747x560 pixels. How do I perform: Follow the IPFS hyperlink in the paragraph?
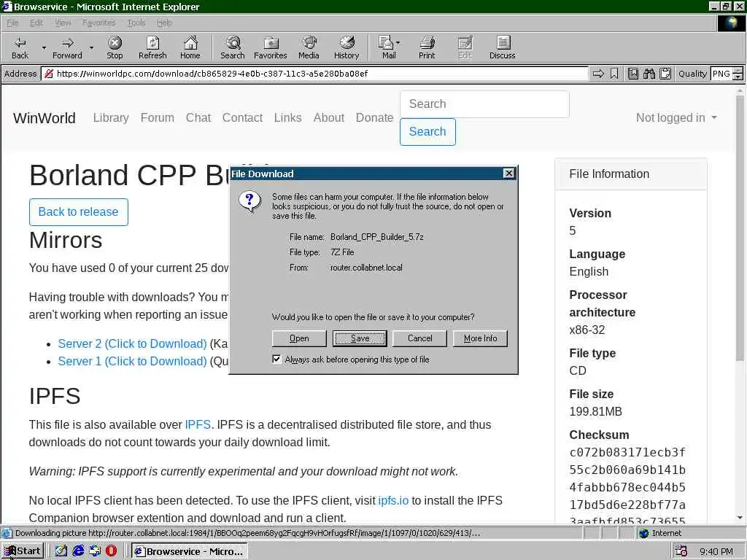tap(198, 425)
